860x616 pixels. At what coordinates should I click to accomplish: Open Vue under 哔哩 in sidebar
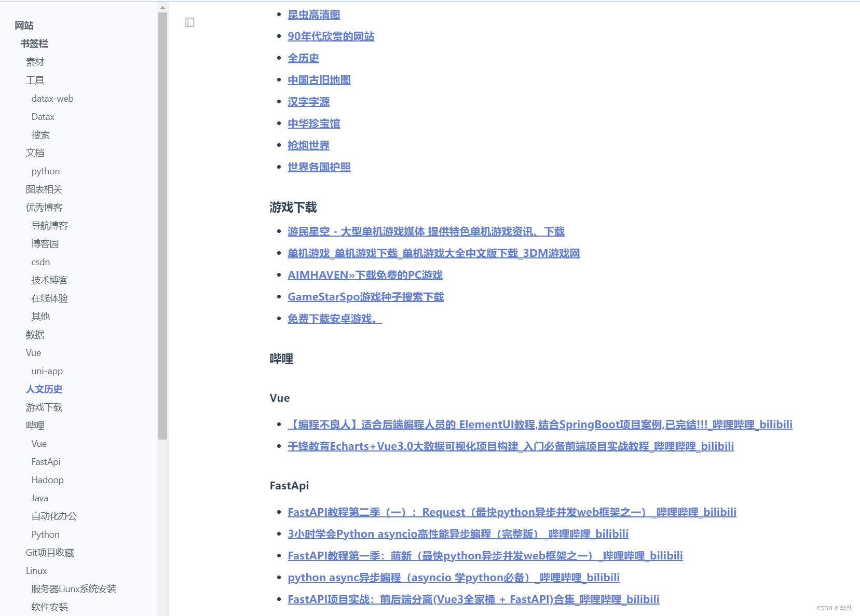(39, 443)
